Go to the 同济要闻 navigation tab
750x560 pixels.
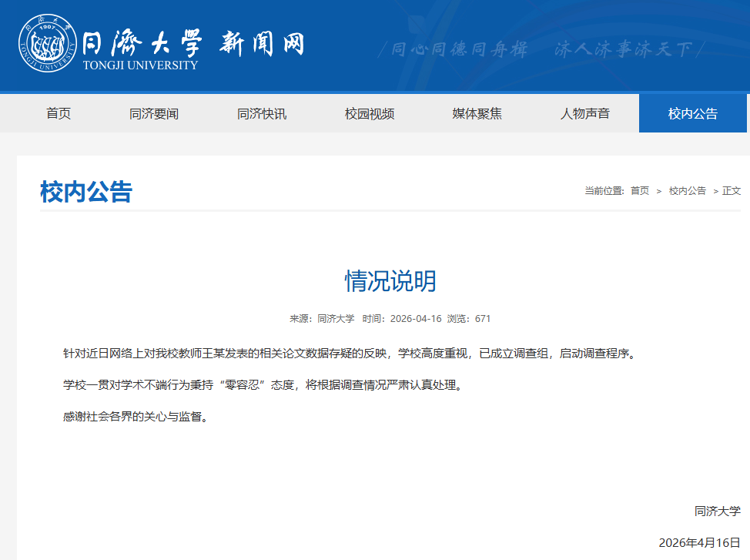(x=154, y=113)
